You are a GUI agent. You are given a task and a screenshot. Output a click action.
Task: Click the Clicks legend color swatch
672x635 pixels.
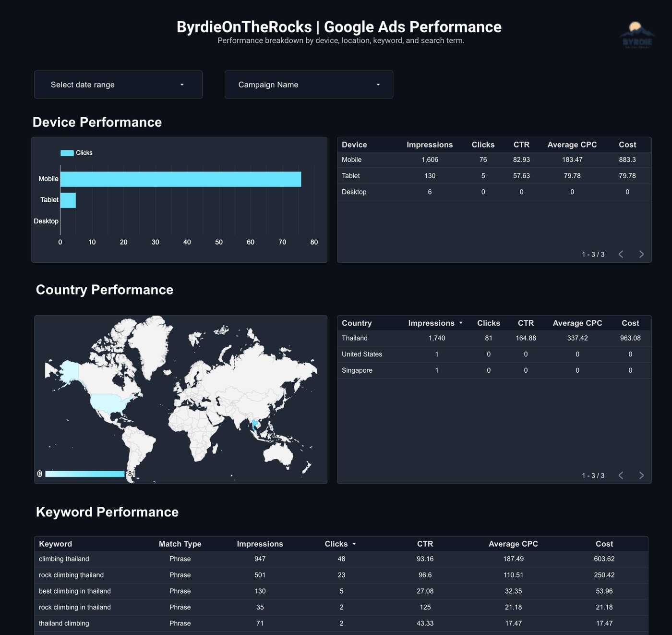(x=67, y=153)
